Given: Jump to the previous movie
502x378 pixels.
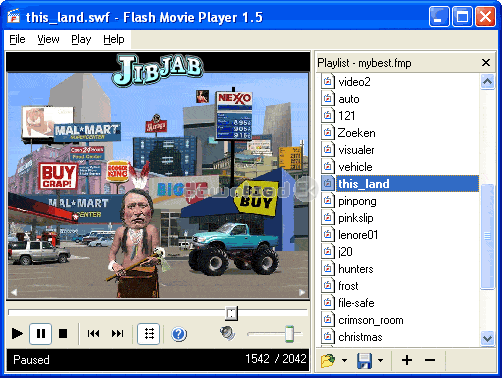Looking at the screenshot, I should coord(93,334).
